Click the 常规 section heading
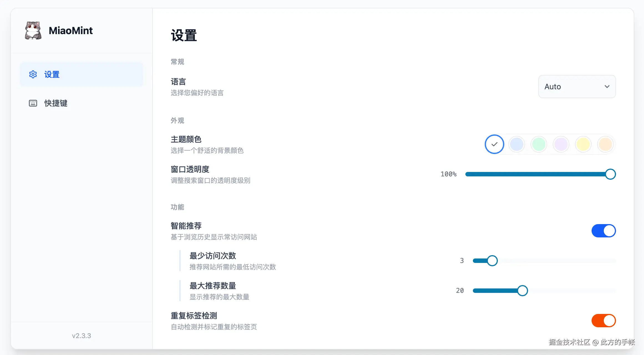This screenshot has width=644, height=355. [x=178, y=62]
